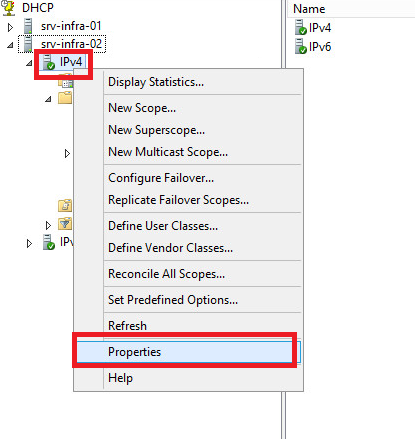Click the Policies folder icon in tree

65,205
